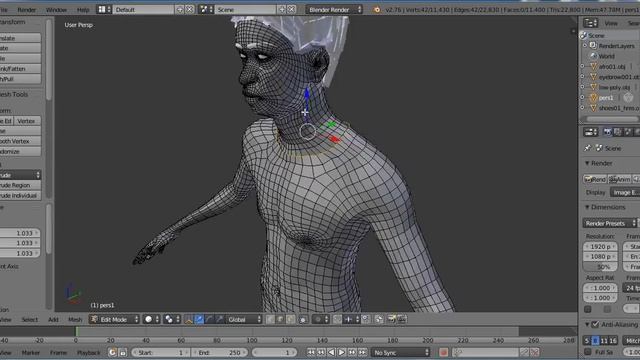Toggle limit selection to visible icon
The image size is (640, 360).
point(303,319)
